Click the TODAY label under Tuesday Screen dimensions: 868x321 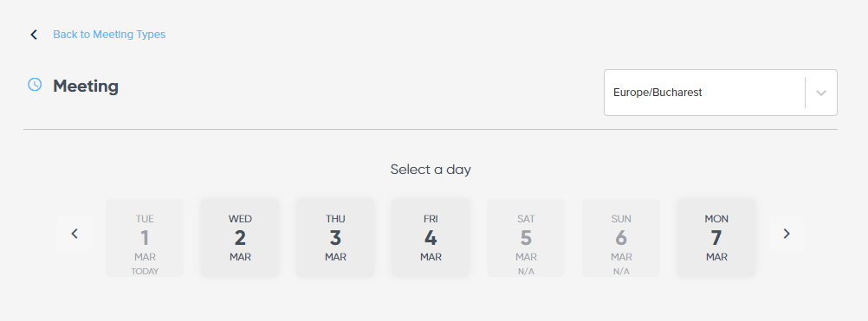145,272
